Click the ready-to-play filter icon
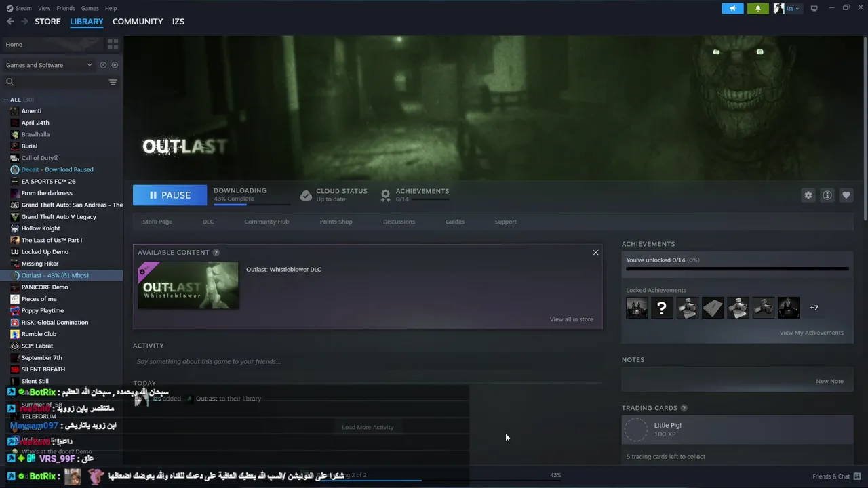Viewport: 868px width, 488px height. click(115, 65)
